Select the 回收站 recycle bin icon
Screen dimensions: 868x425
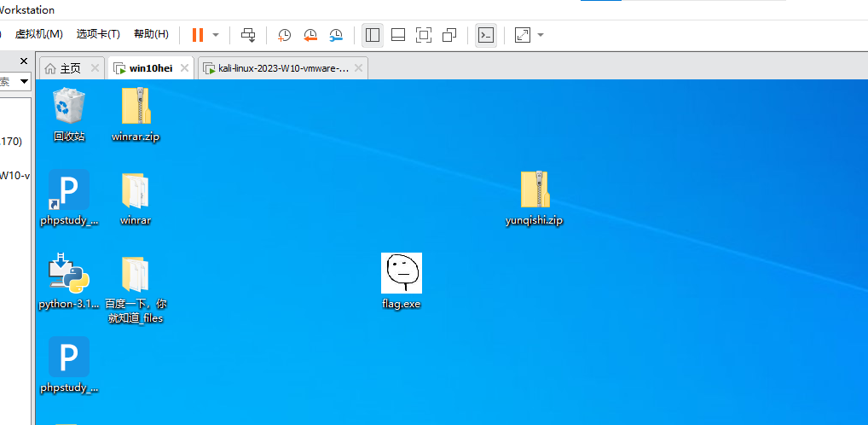tap(69, 105)
